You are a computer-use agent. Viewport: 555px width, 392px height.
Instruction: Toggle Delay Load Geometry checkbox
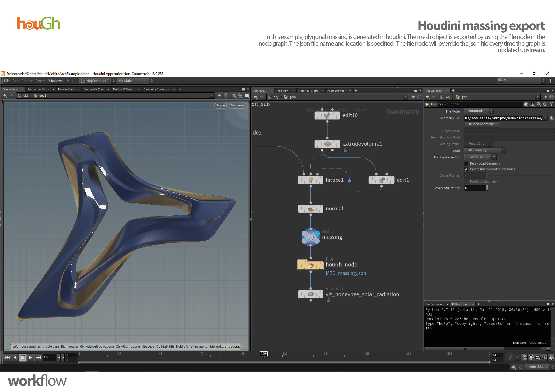click(466, 164)
